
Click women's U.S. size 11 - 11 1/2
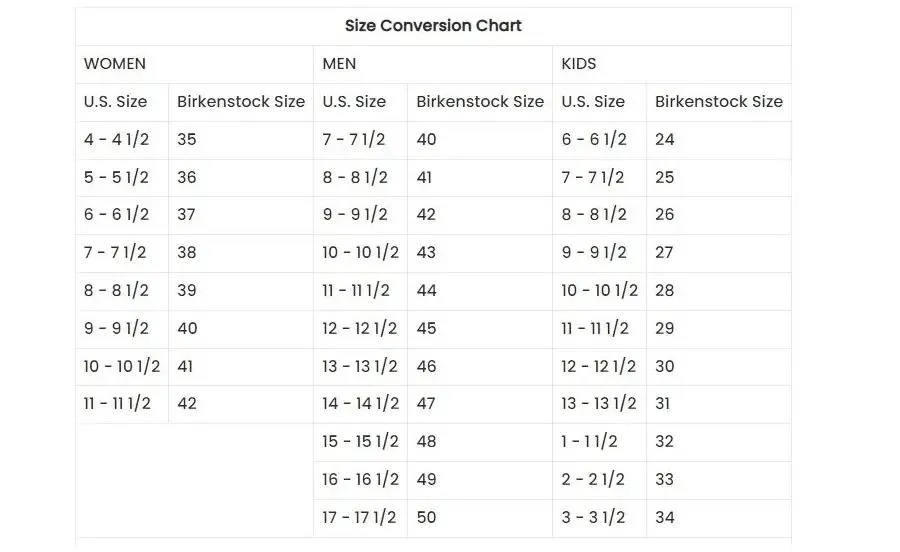pyautogui.click(x=117, y=404)
